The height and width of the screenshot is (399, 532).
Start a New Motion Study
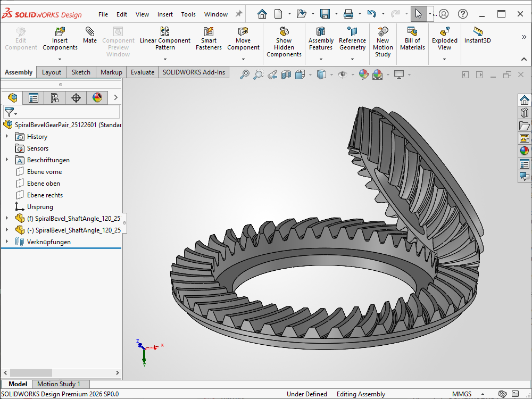(x=383, y=32)
